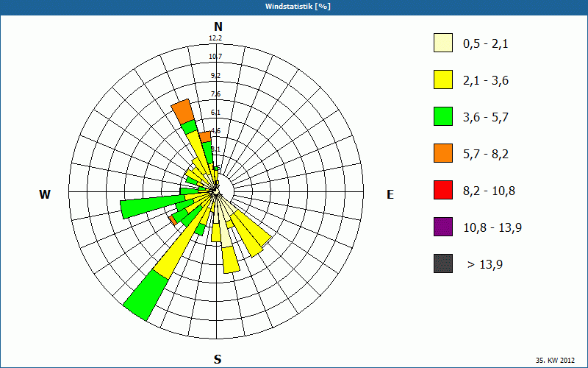
Task: Click the large orange north-northwest bar segment
Action: [182, 112]
